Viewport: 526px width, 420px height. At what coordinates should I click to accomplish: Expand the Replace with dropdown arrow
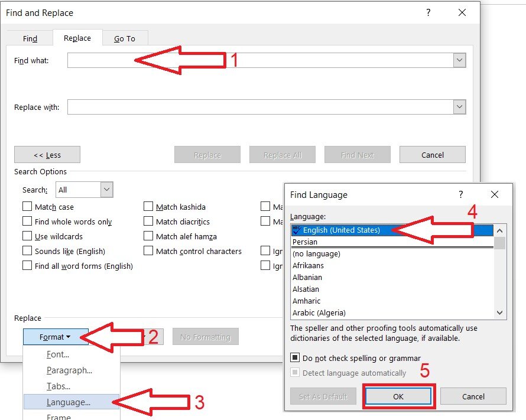459,107
